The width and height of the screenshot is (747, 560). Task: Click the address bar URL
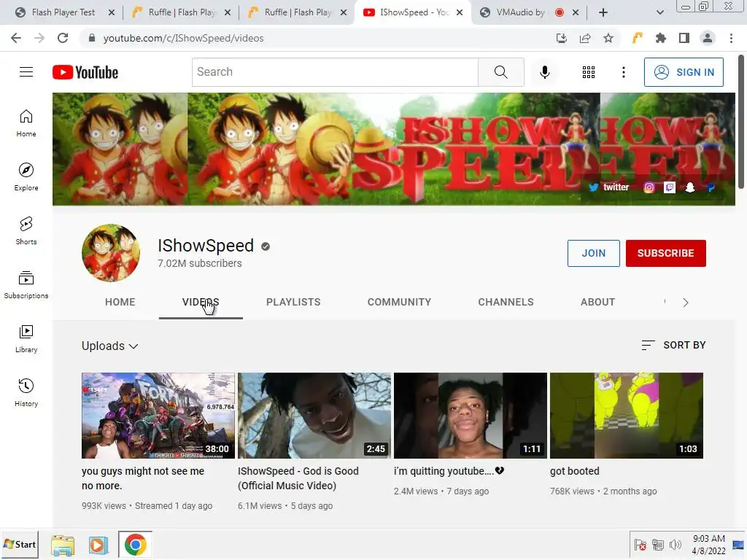(183, 38)
